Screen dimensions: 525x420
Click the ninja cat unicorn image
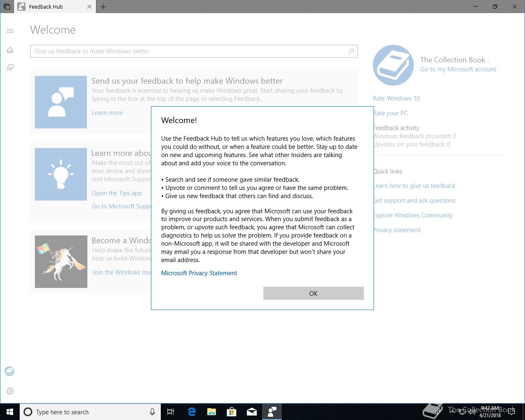61,262
